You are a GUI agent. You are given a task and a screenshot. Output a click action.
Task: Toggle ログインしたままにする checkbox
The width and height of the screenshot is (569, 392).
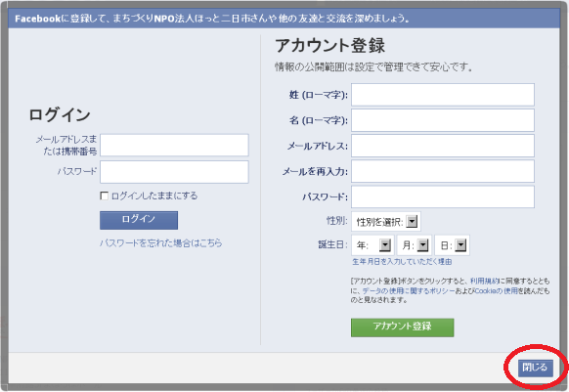[105, 196]
